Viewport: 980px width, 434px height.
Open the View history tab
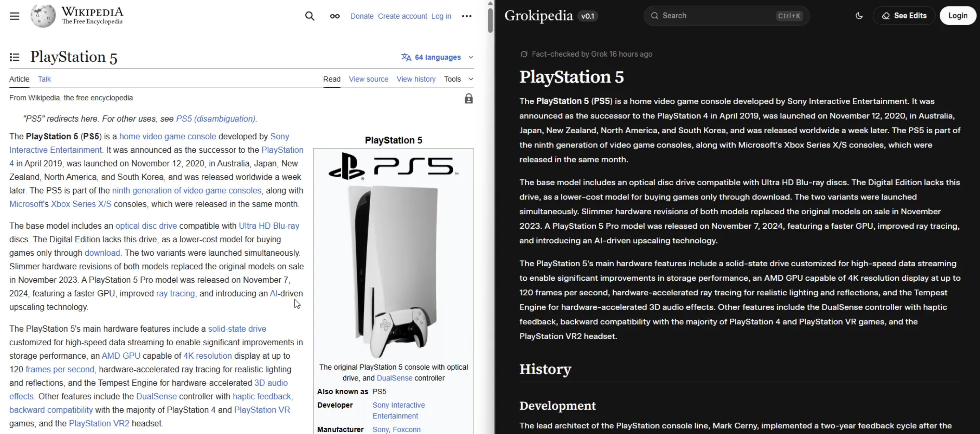[x=416, y=79]
